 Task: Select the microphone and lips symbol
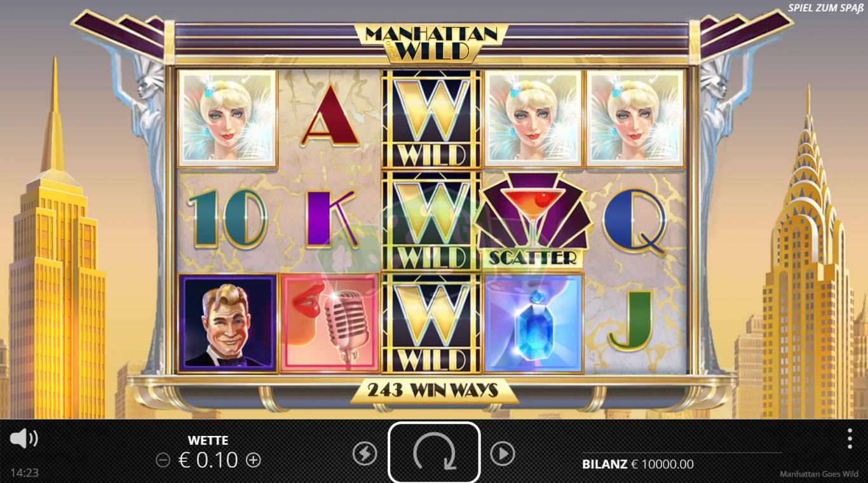click(330, 323)
